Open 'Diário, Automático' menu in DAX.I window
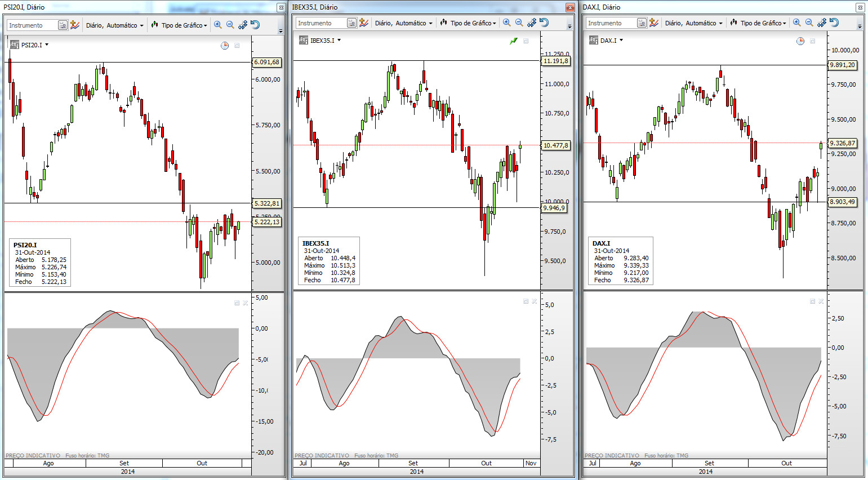The width and height of the screenshot is (868, 480). click(x=693, y=23)
